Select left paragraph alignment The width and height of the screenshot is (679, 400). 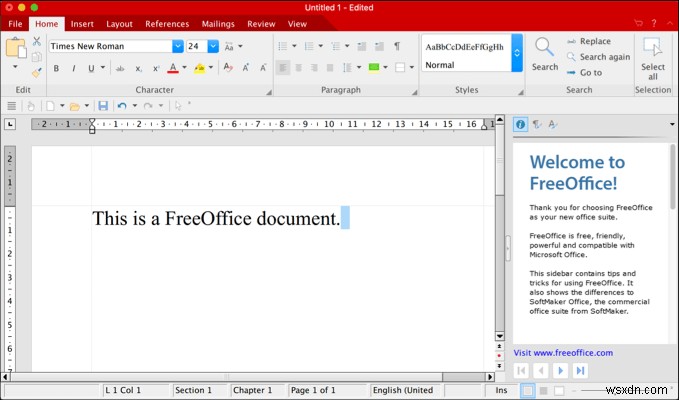point(283,68)
